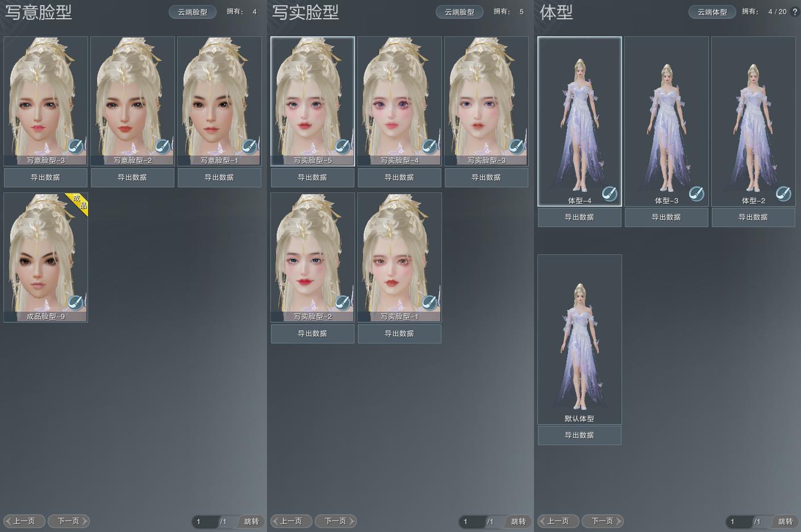Export data for 写意脸型-1
801x532 pixels.
click(219, 177)
